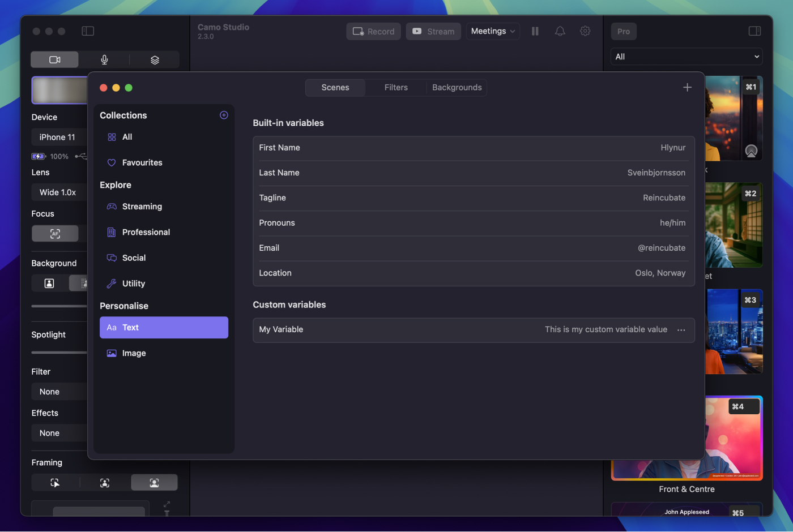Toggle the autofocus AF button
This screenshot has width=793, height=532.
[55, 234]
